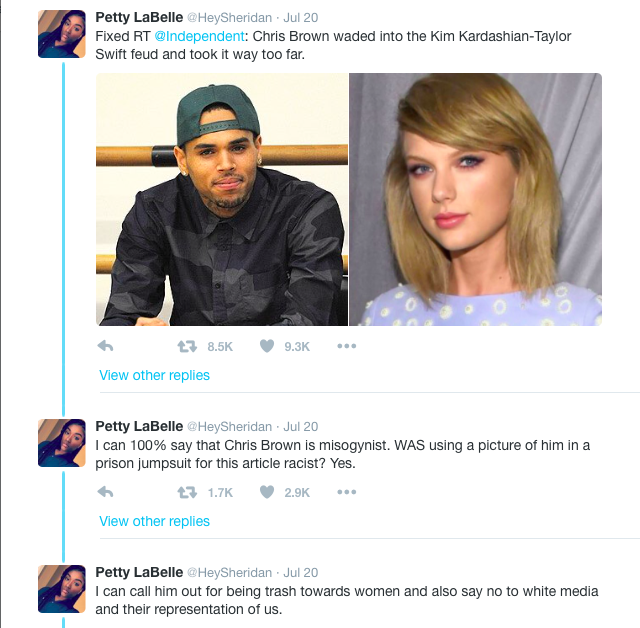
Task: Click @HeySheridan handle on the second tweet
Action: (x=231, y=426)
